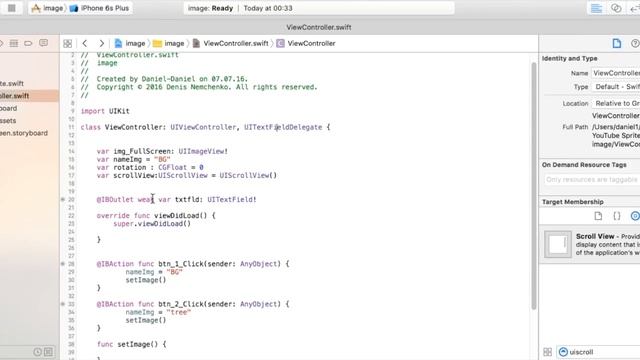
Task: Go back to the previous file in history
Action: click(85, 43)
